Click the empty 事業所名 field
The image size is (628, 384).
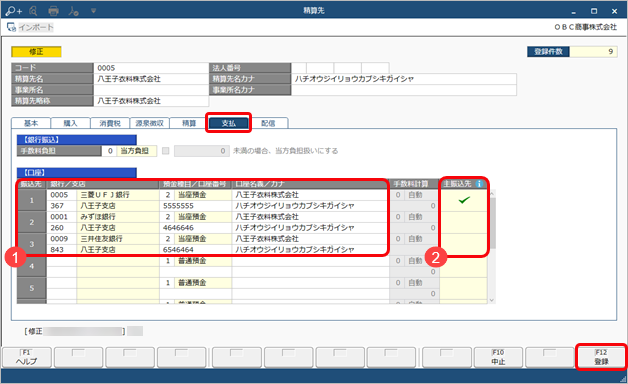(x=151, y=90)
